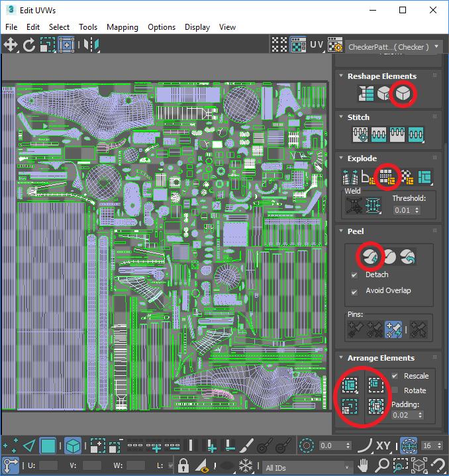The image size is (449, 476).
Task: Toggle the Detach checkbox
Action: pos(354,275)
